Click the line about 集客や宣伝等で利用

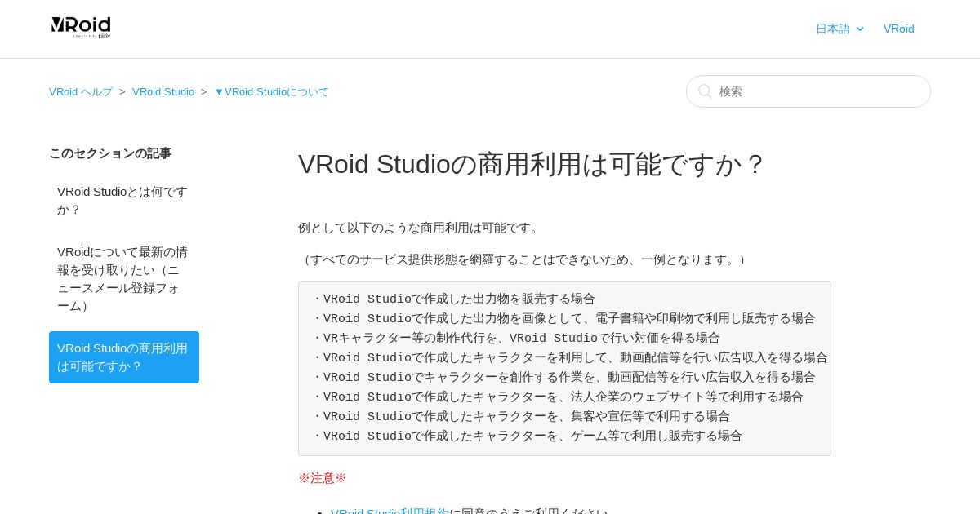tap(520, 416)
